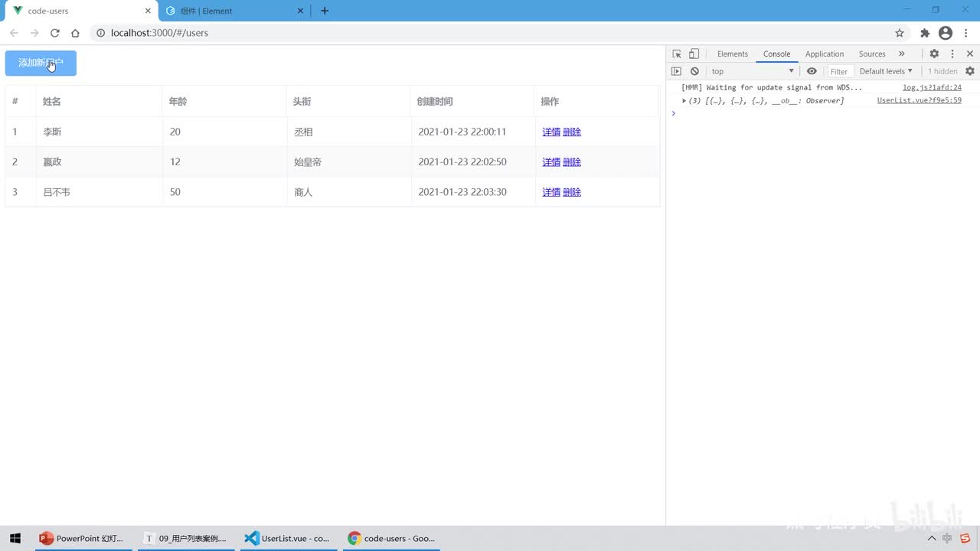Open console settings gear icon
This screenshot has height=551, width=980.
point(970,71)
